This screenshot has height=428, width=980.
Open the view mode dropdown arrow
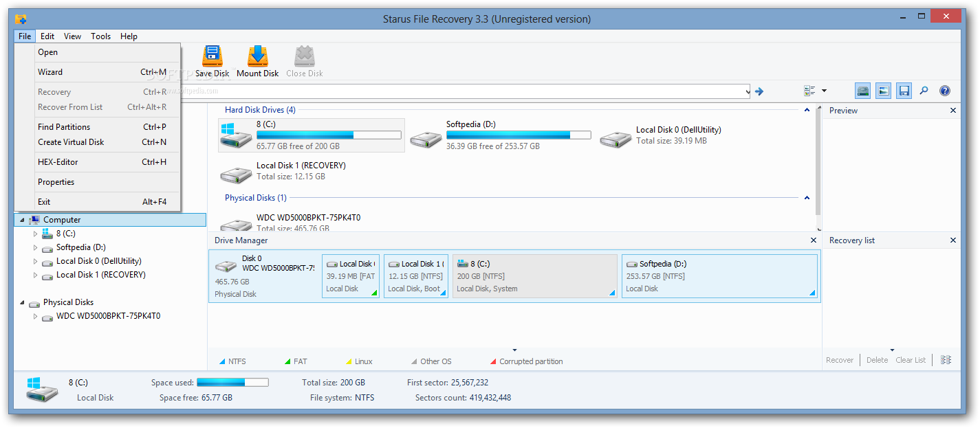pos(824,91)
